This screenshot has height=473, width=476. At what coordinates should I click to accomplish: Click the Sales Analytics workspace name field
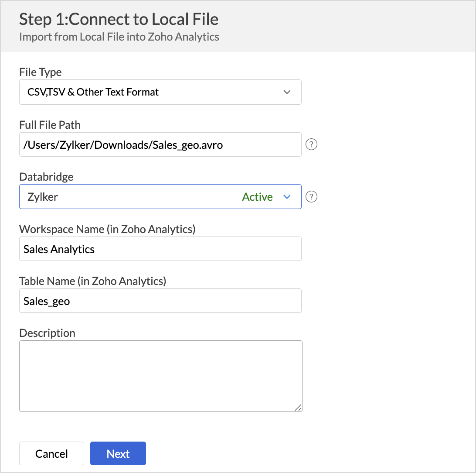tap(160, 249)
